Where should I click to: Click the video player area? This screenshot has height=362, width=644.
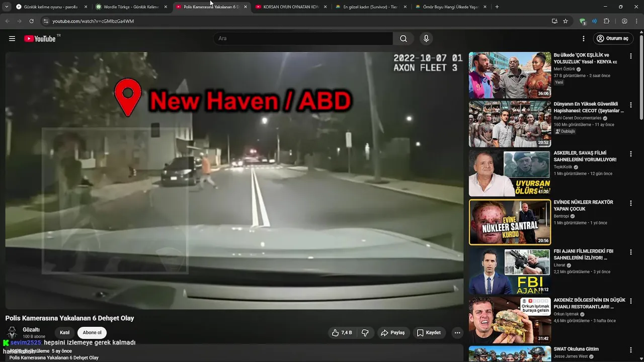click(x=234, y=180)
